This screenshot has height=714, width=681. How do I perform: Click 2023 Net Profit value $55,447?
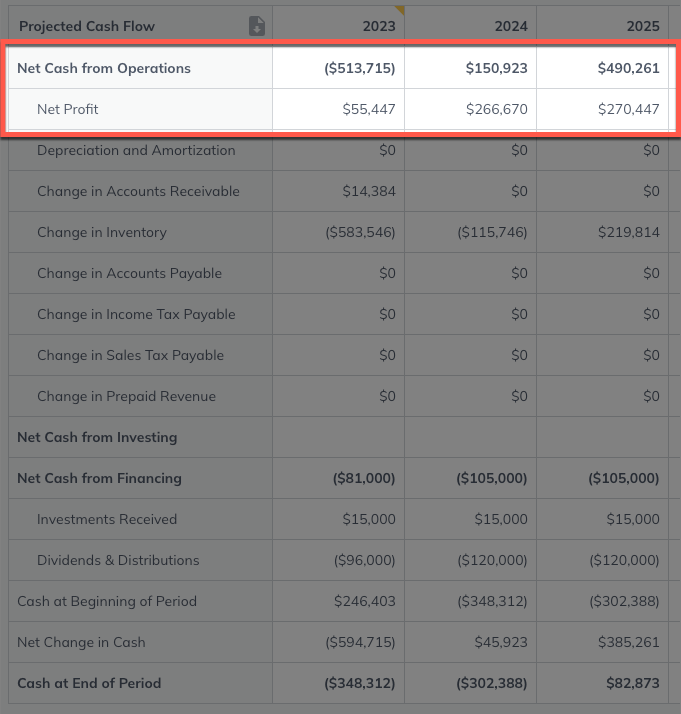point(369,109)
